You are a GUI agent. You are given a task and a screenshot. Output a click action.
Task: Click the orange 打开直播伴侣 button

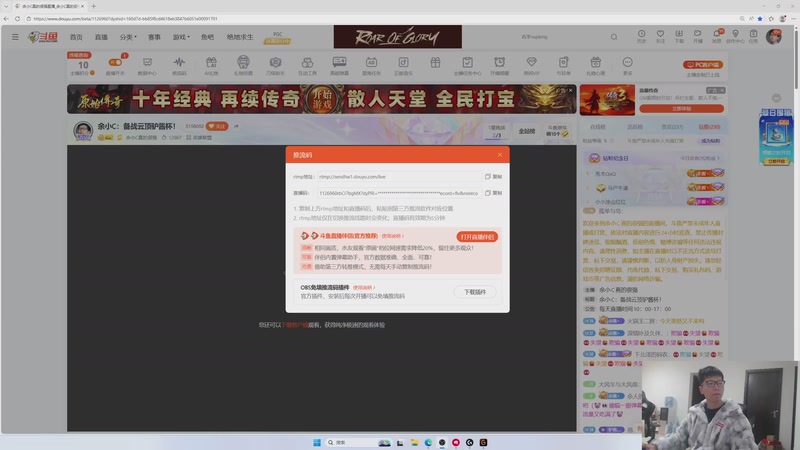(477, 237)
